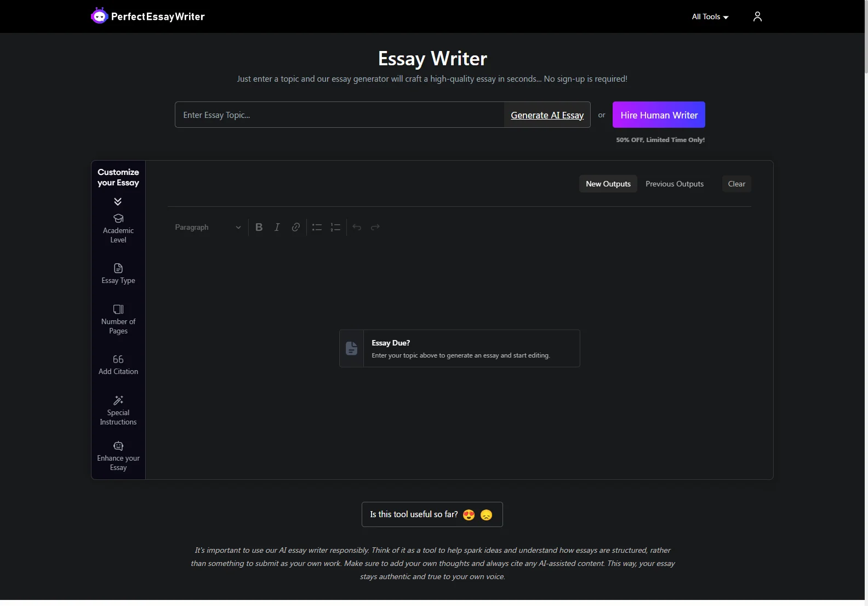
Task: Click the PerfectEssayWriter brand name link
Action: pos(158,16)
